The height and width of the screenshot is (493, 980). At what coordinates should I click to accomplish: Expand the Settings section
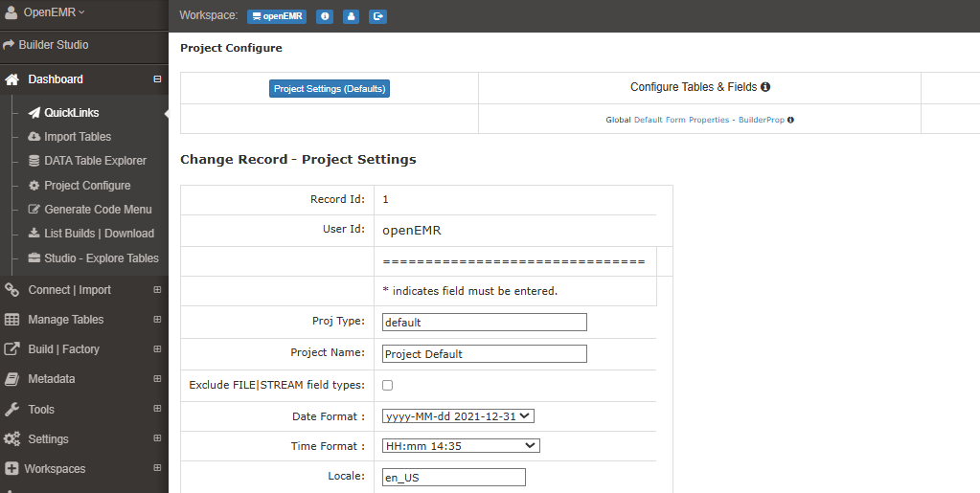pyautogui.click(x=157, y=438)
